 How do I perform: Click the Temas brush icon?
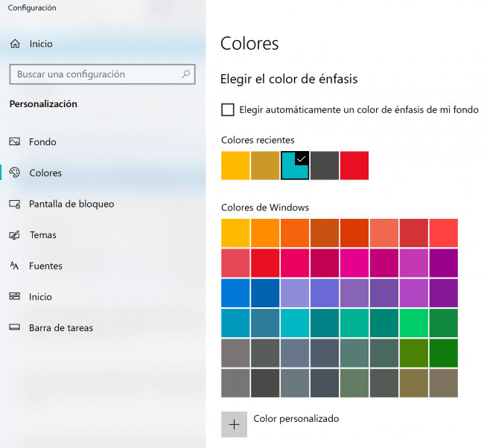click(14, 235)
